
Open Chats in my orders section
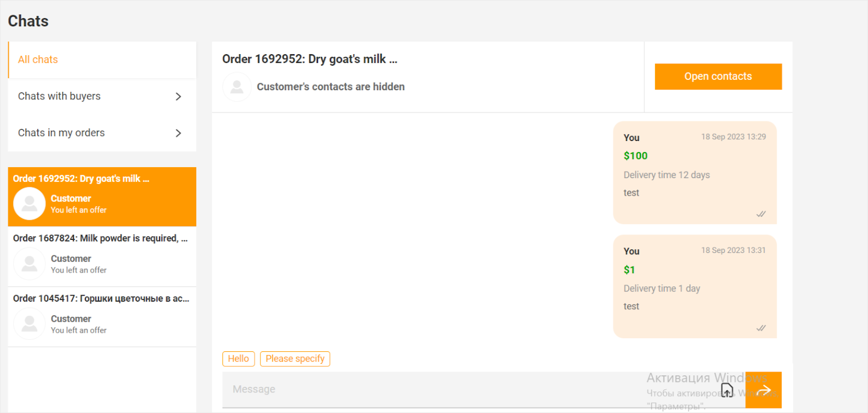click(x=61, y=133)
